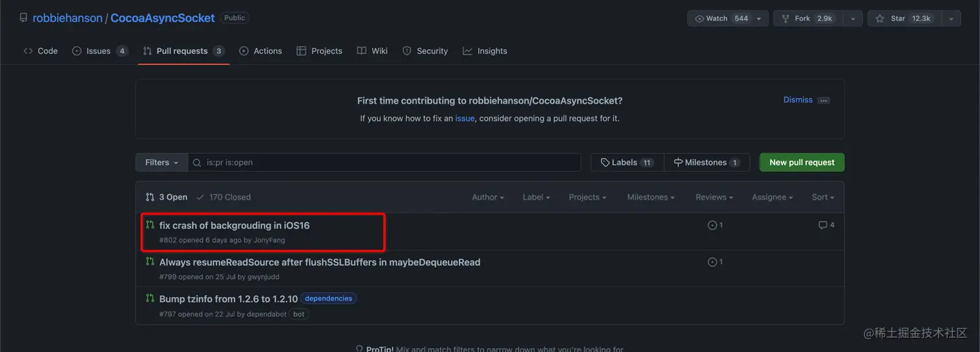
Task: Open the Labels list
Action: tap(627, 162)
